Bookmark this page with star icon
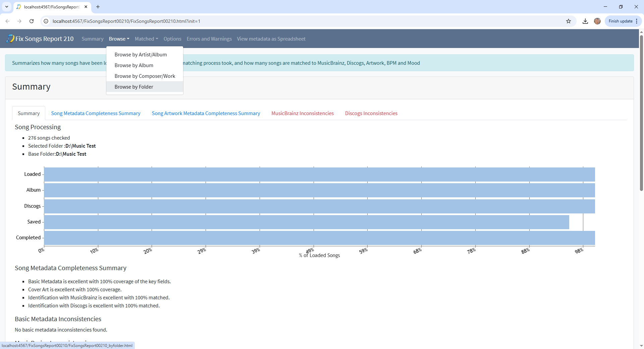Viewport: 644px width, 349px height. (x=569, y=21)
